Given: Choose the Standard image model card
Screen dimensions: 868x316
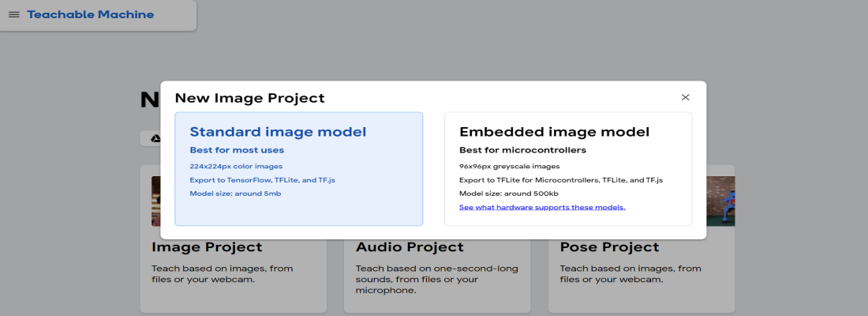Looking at the screenshot, I should coord(299,169).
